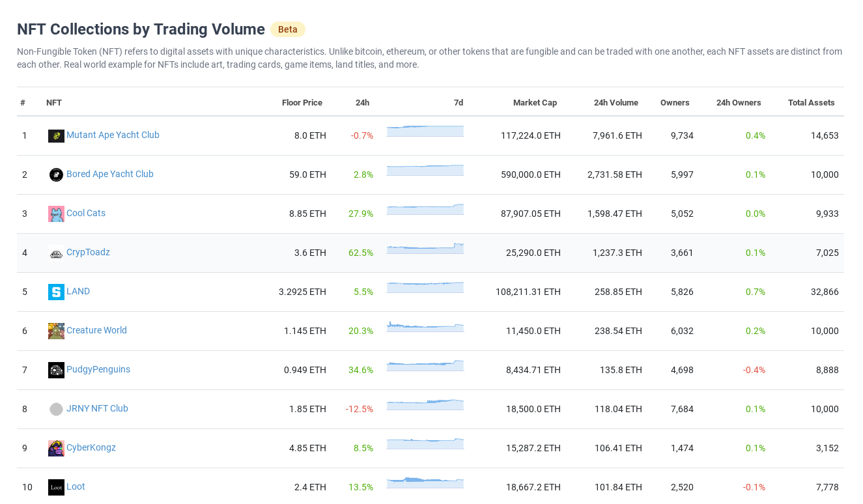Image resolution: width=863 pixels, height=504 pixels.
Task: Sort by the # rank column header
Action: pyautogui.click(x=23, y=102)
